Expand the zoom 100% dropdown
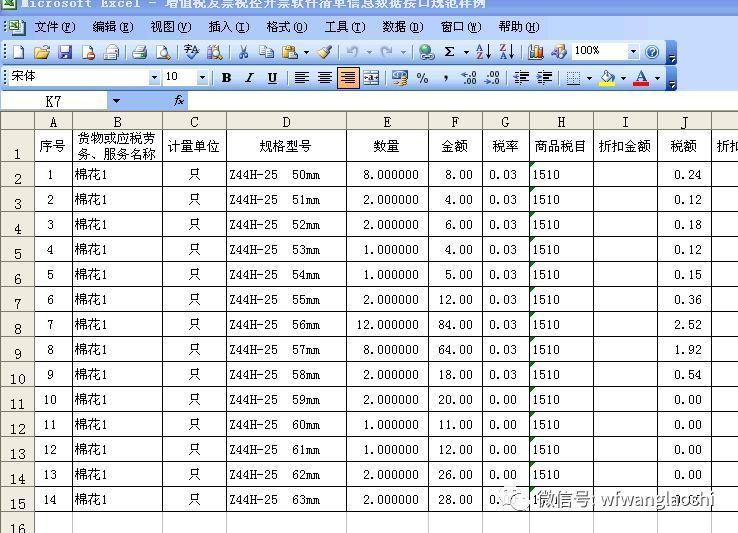The height and width of the screenshot is (533, 738). coord(634,52)
